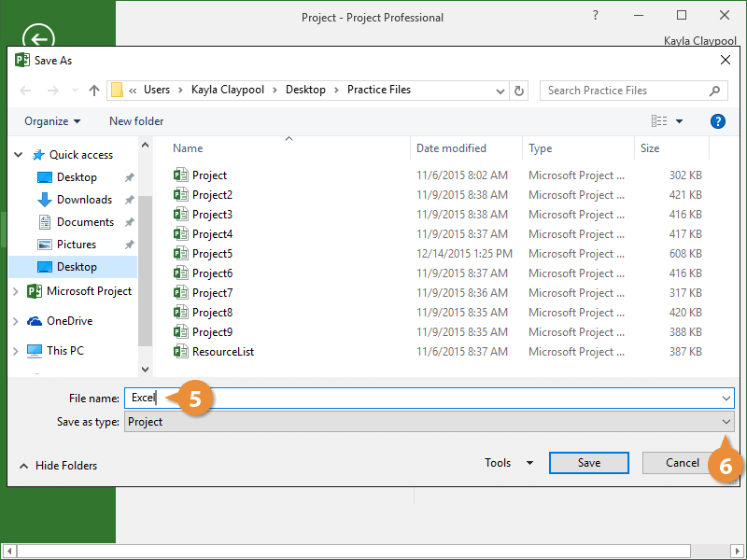The width and height of the screenshot is (747, 560).
Task: Open the Organize menu
Action: (52, 121)
